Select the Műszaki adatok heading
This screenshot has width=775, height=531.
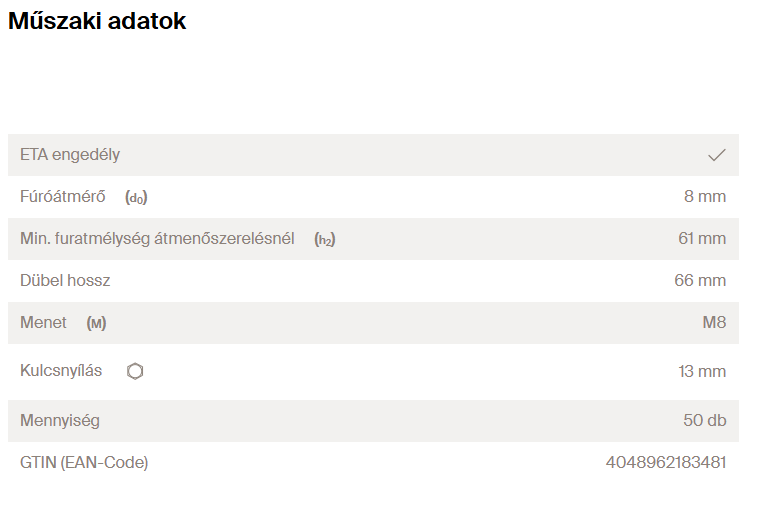pos(97,21)
